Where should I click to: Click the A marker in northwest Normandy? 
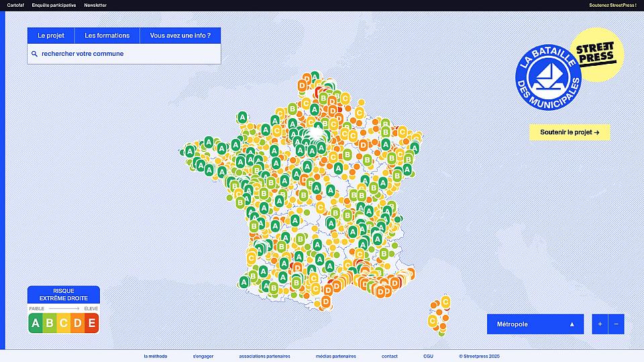coord(242,117)
